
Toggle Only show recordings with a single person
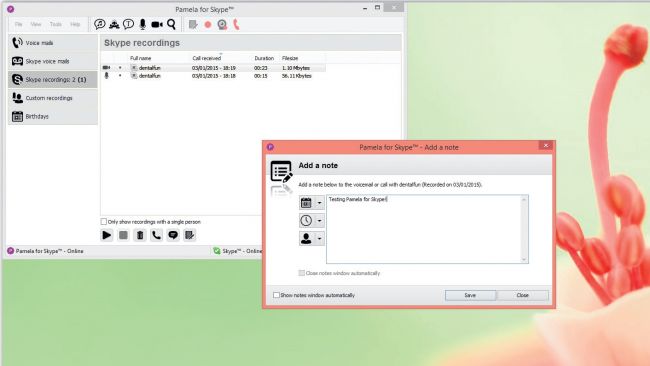(x=104, y=222)
